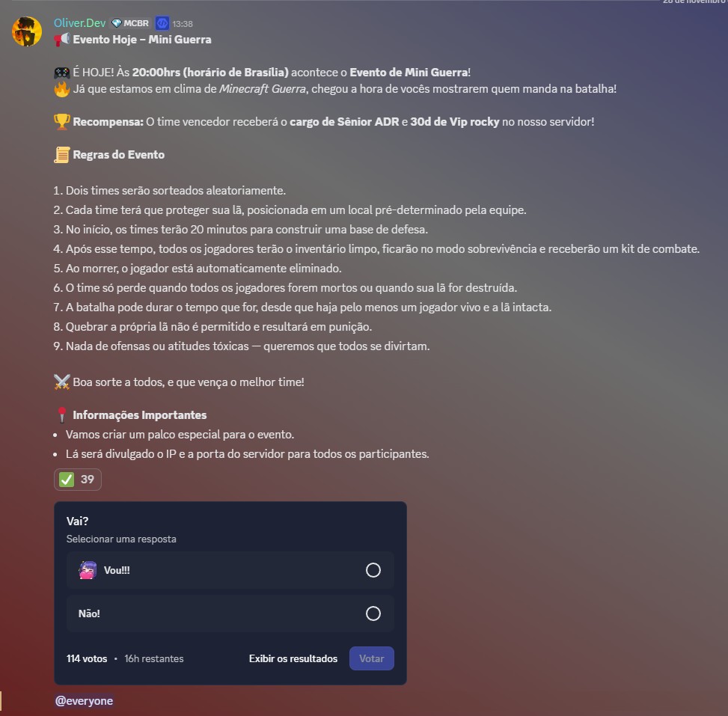This screenshot has height=716, width=728.
Task: Click the 13:38 message timestamp
Action: pyautogui.click(x=183, y=24)
